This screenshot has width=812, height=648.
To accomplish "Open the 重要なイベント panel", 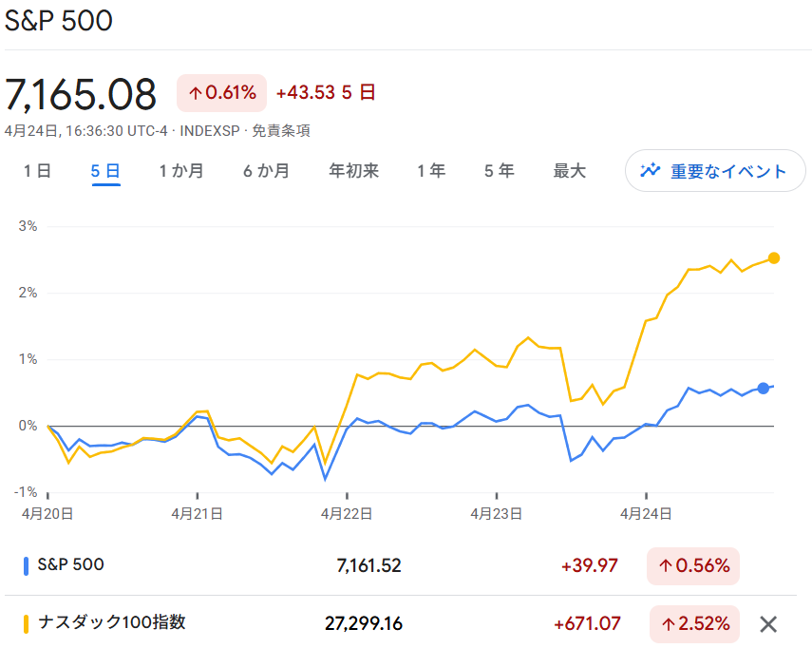I will [x=714, y=171].
